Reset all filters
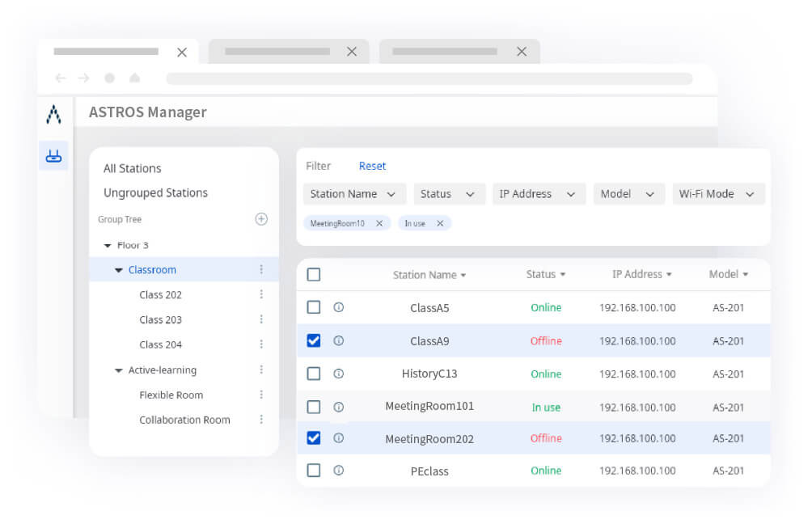This screenshot has width=812, height=528. [x=372, y=166]
